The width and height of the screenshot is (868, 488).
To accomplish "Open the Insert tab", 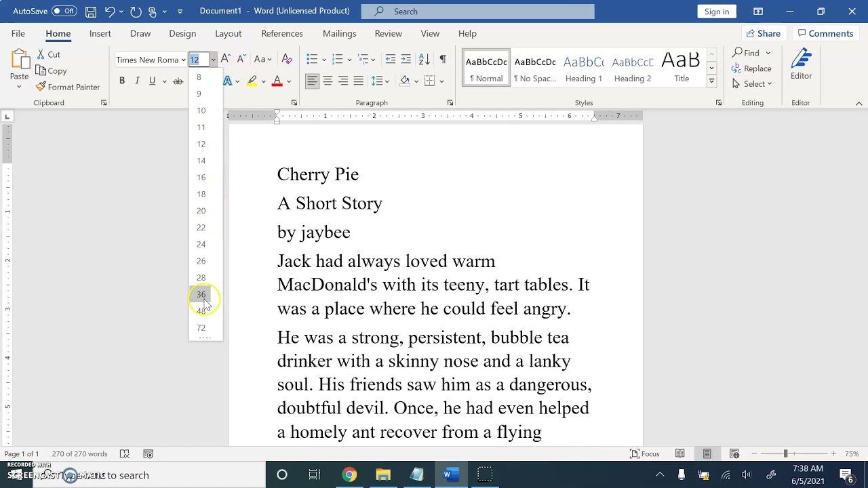I will (100, 33).
